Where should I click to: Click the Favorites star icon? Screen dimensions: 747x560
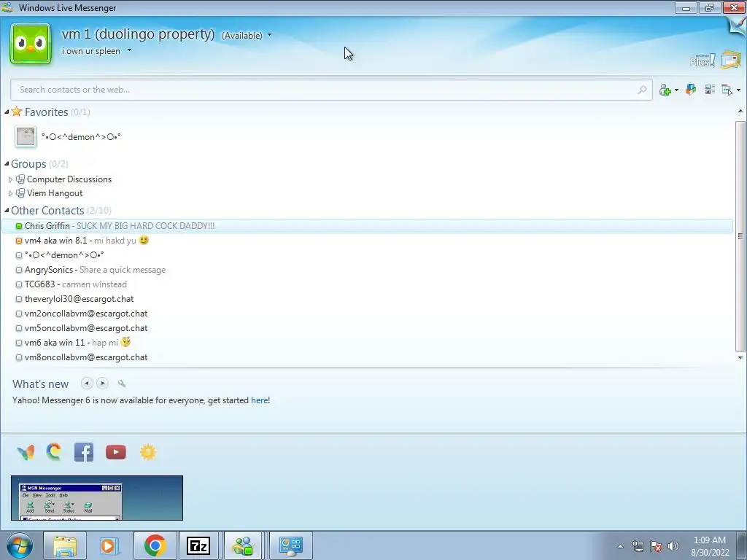[x=17, y=112]
